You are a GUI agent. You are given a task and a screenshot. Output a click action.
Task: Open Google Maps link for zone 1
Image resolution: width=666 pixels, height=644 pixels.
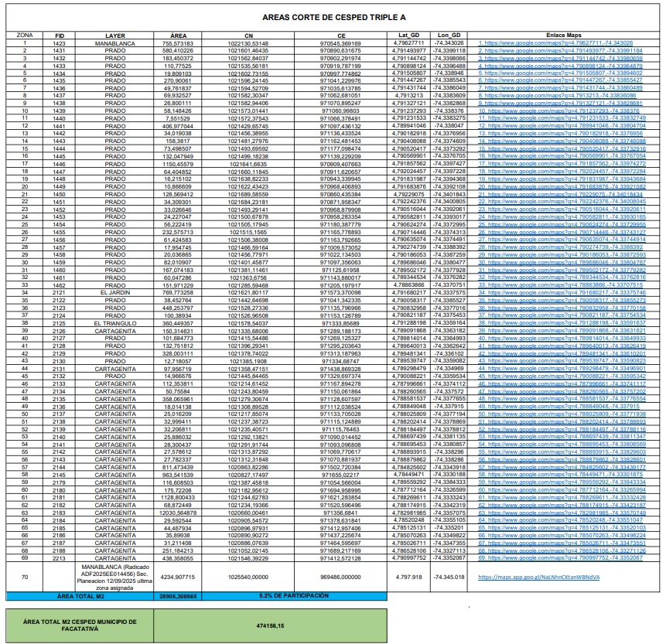[561, 43]
